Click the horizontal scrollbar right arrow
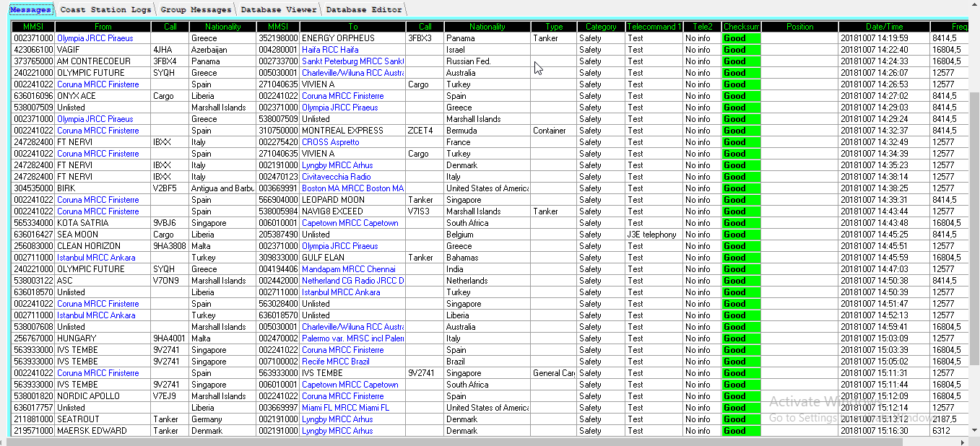This screenshot has height=446, width=980. [x=963, y=441]
